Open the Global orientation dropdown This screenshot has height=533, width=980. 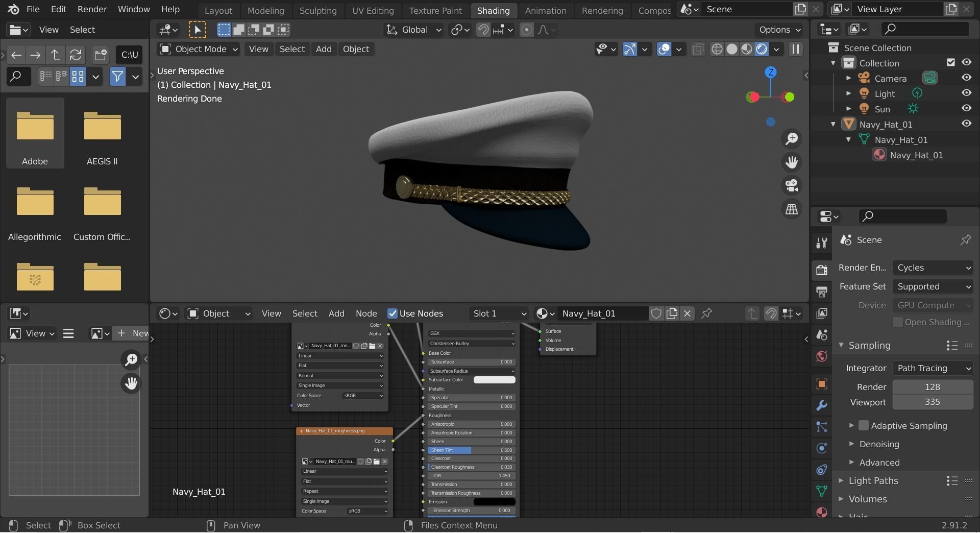click(x=414, y=30)
